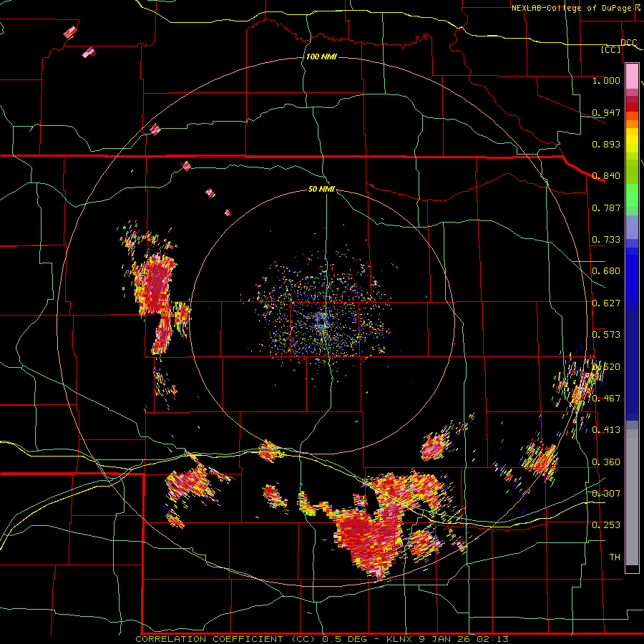Click the 0.413 scale value
This screenshot has width=644, height=644.
(606, 430)
